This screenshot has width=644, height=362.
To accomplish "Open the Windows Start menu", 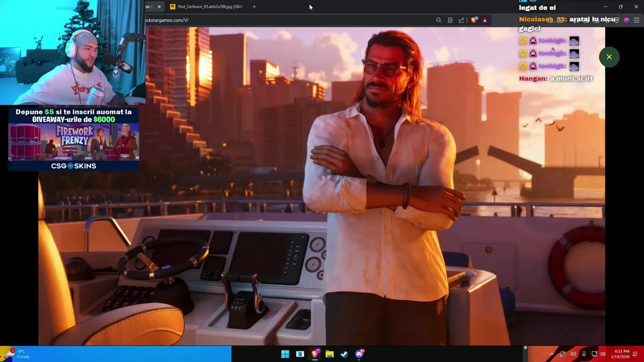I will (x=285, y=354).
